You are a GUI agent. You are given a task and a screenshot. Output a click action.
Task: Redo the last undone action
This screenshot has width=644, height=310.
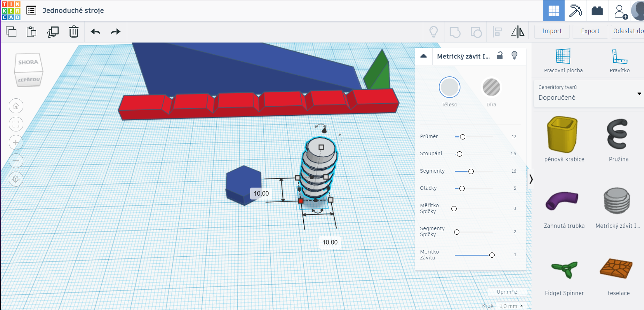(x=116, y=32)
